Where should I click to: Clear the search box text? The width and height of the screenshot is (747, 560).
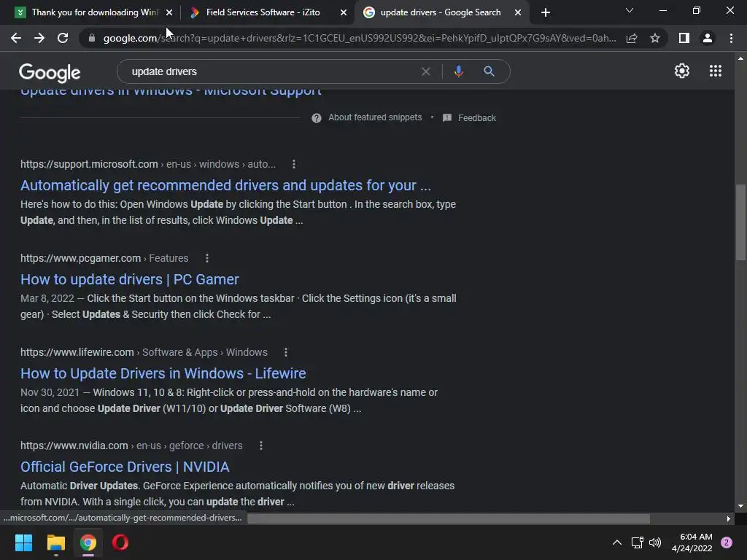point(425,71)
